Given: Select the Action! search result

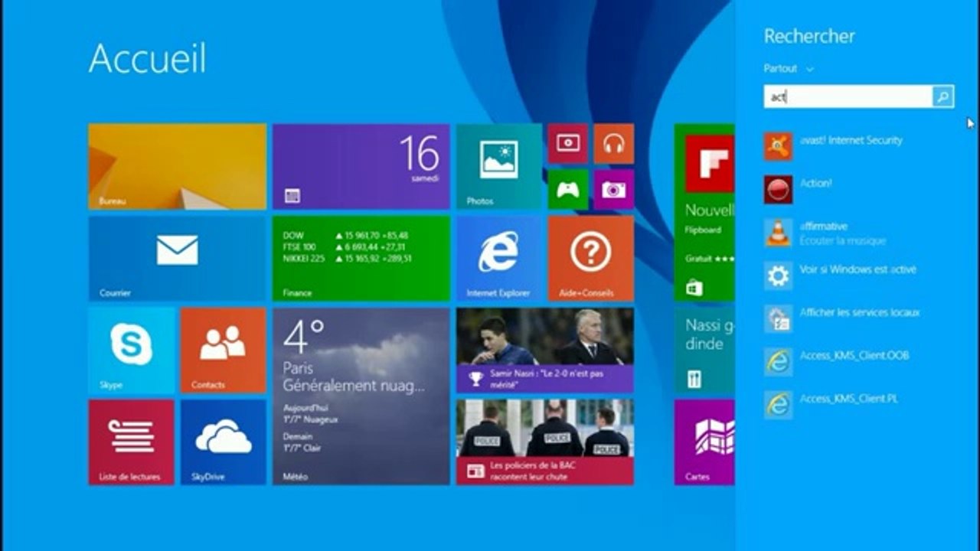Looking at the screenshot, I should coord(816,184).
